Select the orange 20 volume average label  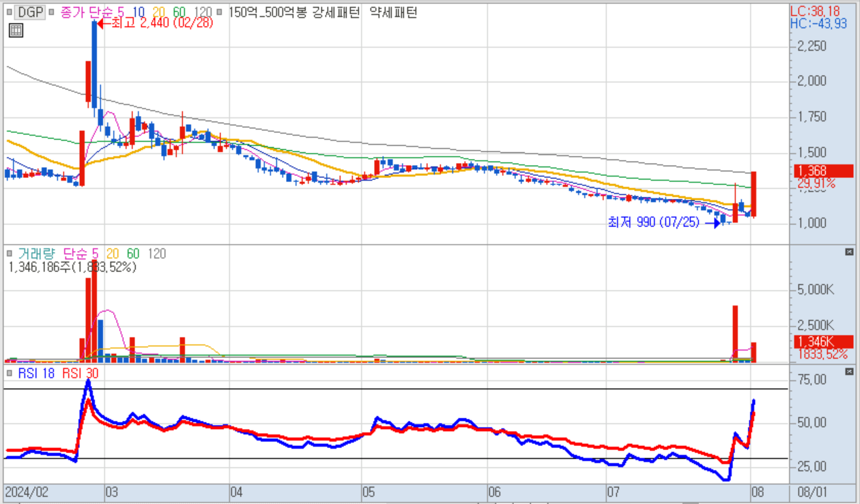112,254
